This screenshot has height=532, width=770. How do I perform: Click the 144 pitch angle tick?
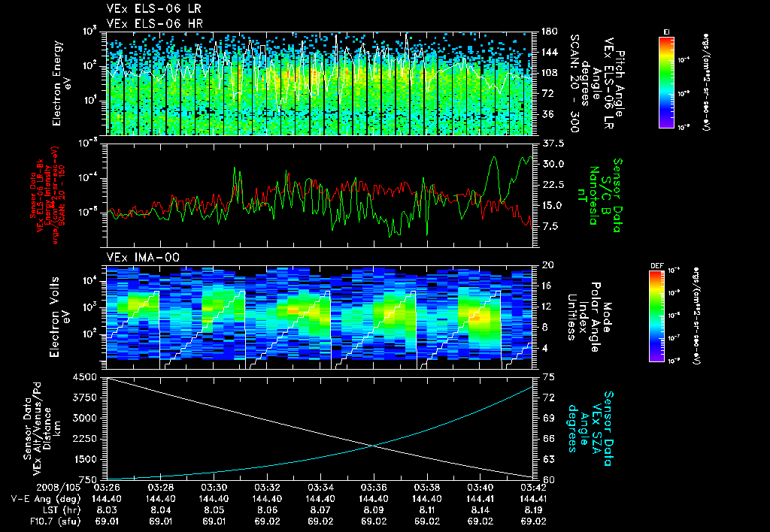(x=550, y=52)
